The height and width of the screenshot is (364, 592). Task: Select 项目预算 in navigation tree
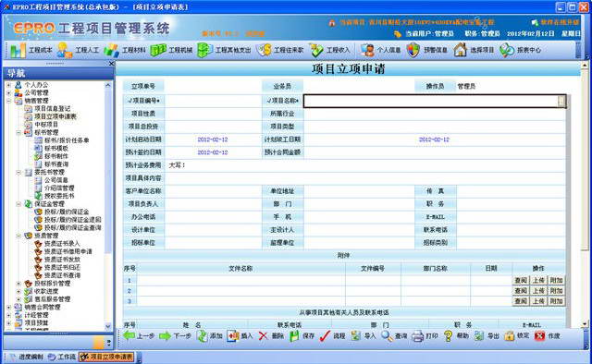[x=36, y=322]
